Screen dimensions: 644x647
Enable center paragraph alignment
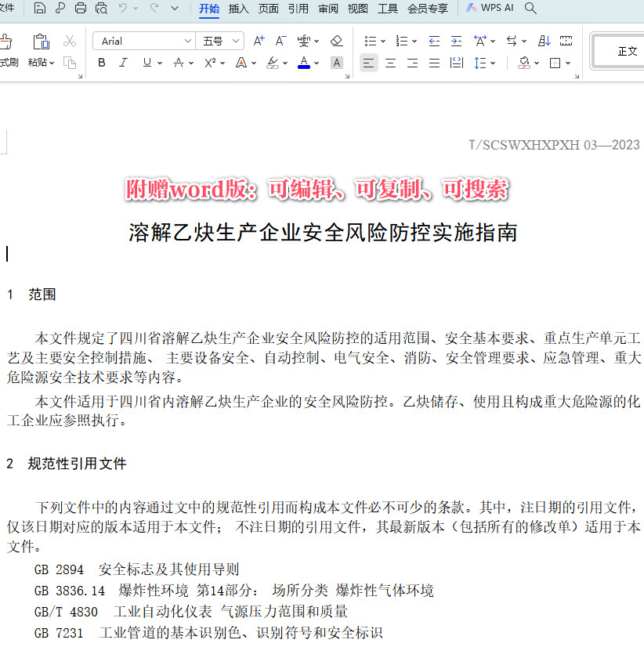(x=390, y=63)
